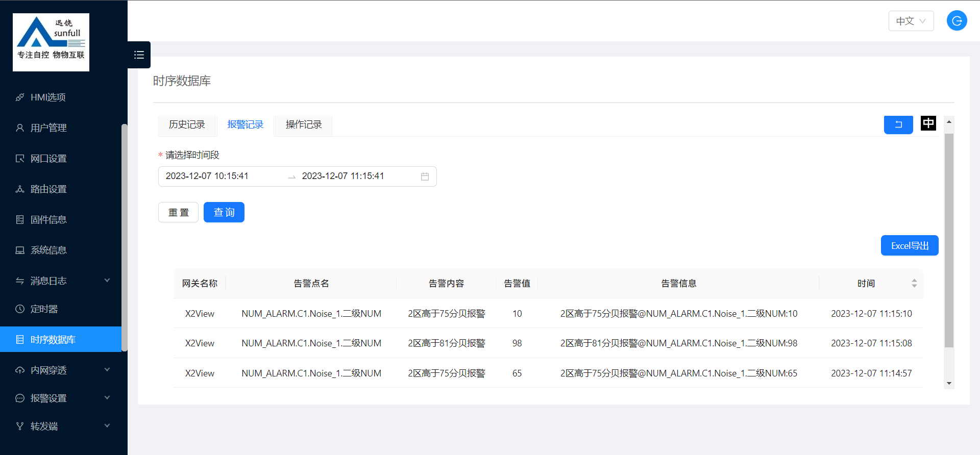Screen dimensions: 980x455
Task: Click the 告警内容 column header
Action: click(447, 283)
